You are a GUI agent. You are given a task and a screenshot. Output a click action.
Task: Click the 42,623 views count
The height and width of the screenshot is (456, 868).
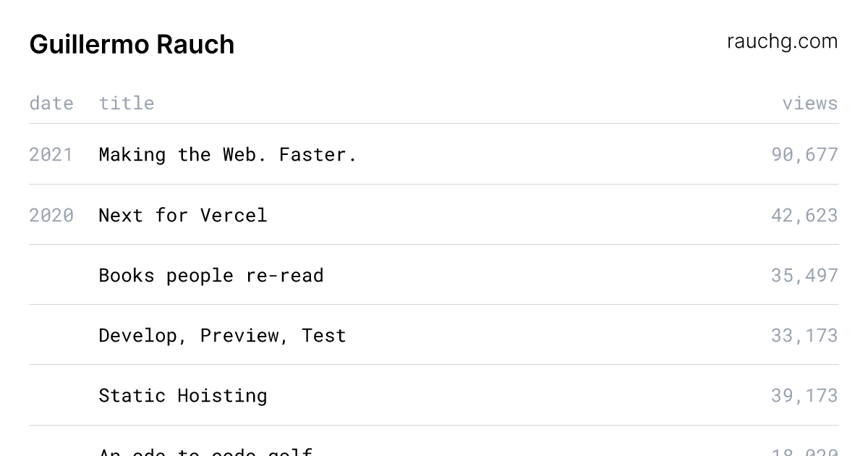click(x=804, y=215)
